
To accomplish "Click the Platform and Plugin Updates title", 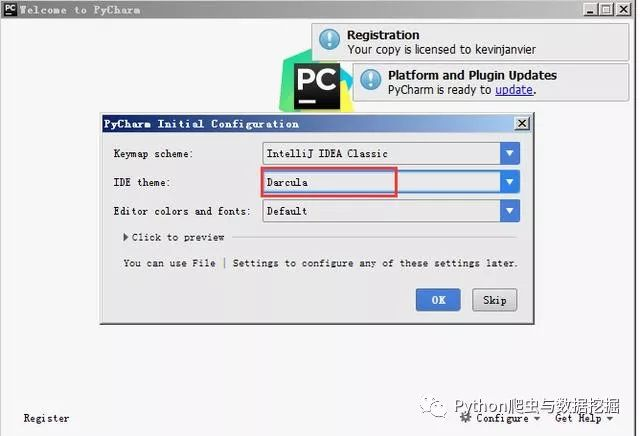I will click(x=472, y=75).
